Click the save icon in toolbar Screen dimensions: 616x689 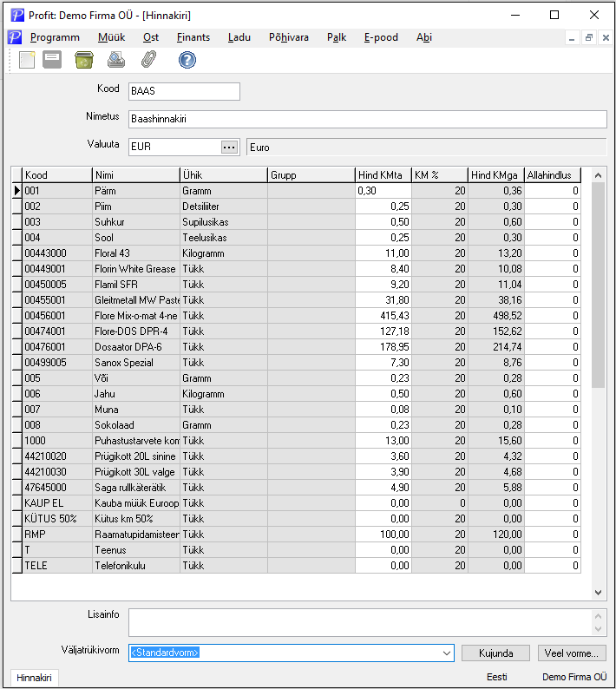coord(52,60)
